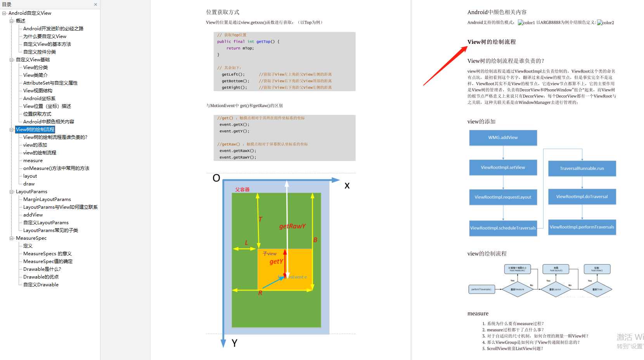Viewport: 644px width, 360px height.
Task: Go to AttributeSet与自定义属性 entry
Action: [50, 83]
